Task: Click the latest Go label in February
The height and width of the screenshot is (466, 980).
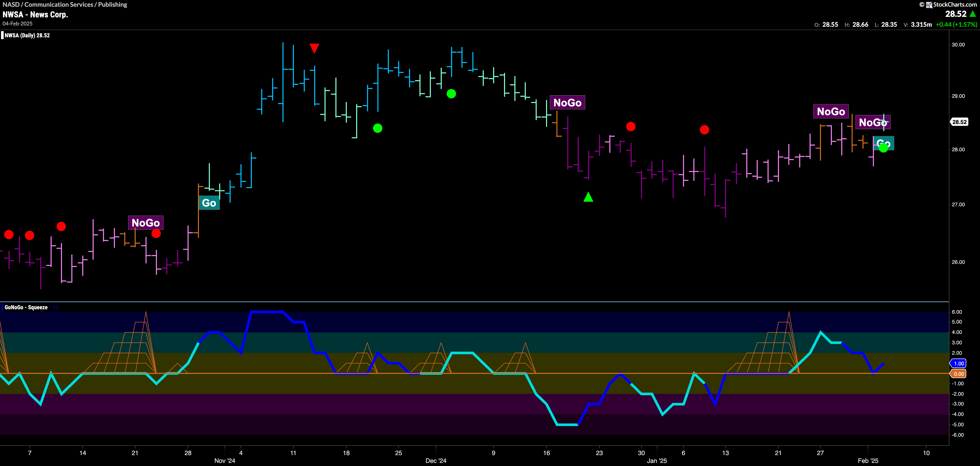Action: point(883,143)
